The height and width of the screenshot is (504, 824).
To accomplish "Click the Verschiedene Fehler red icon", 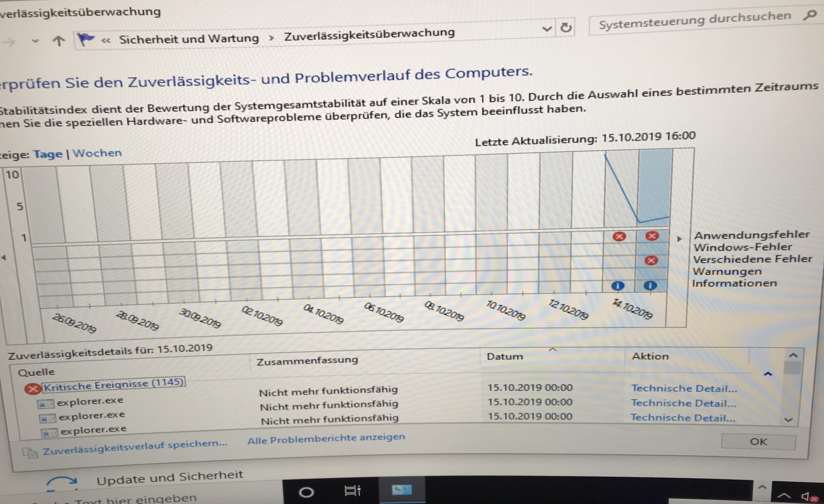I will point(651,260).
